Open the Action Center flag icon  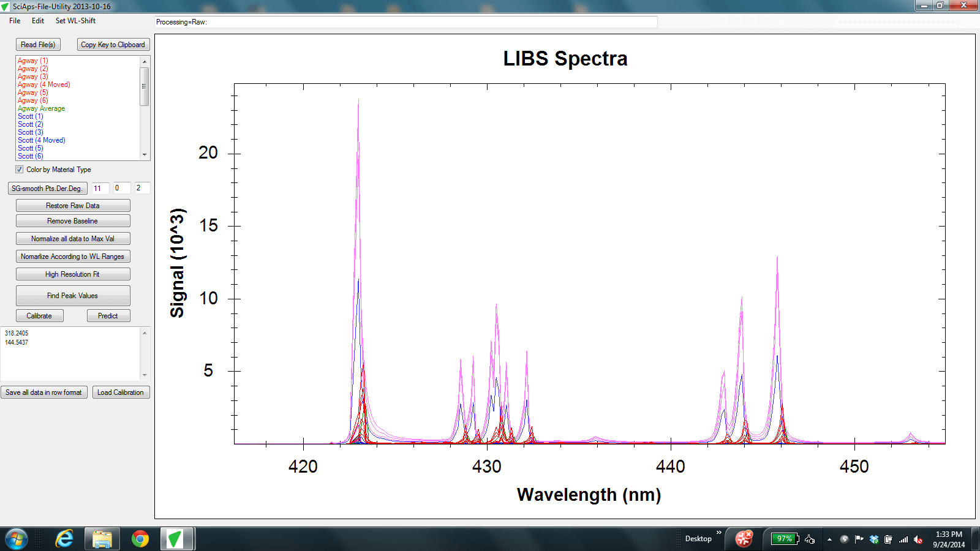[x=859, y=539]
